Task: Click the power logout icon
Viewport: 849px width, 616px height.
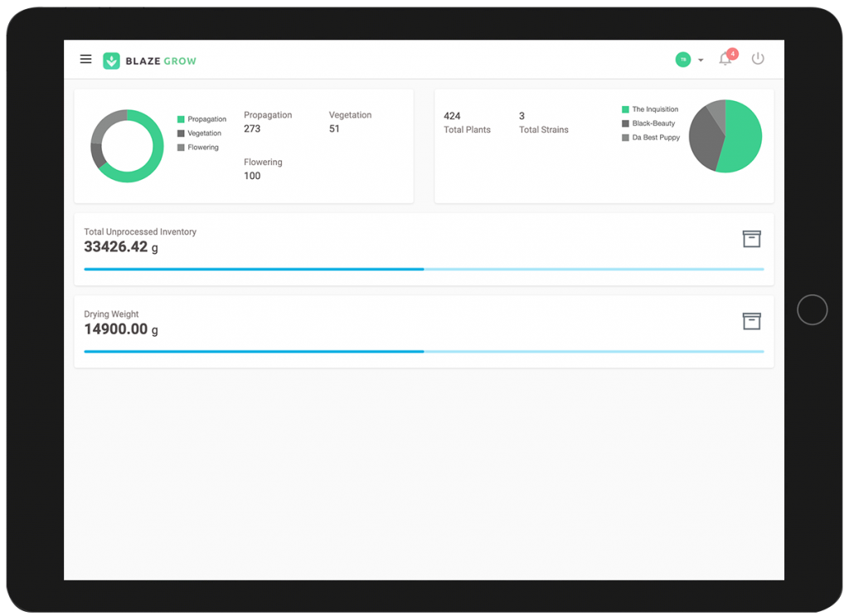Action: pyautogui.click(x=758, y=59)
